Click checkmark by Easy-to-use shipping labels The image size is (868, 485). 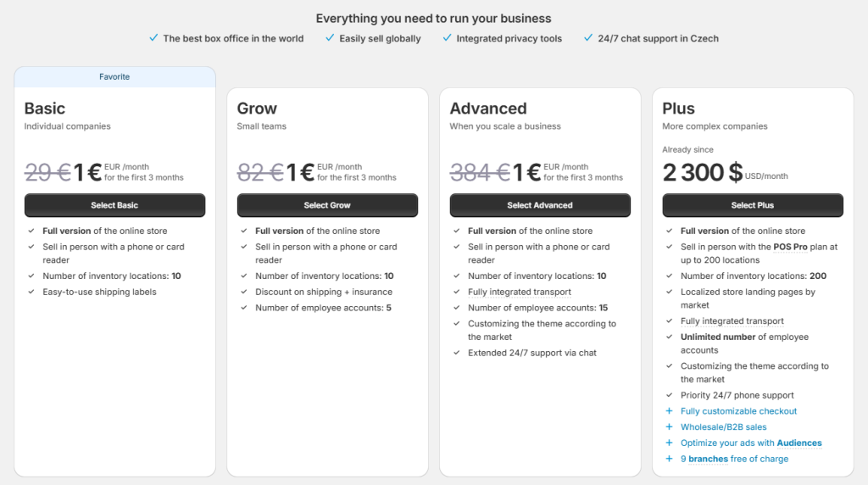coord(31,292)
